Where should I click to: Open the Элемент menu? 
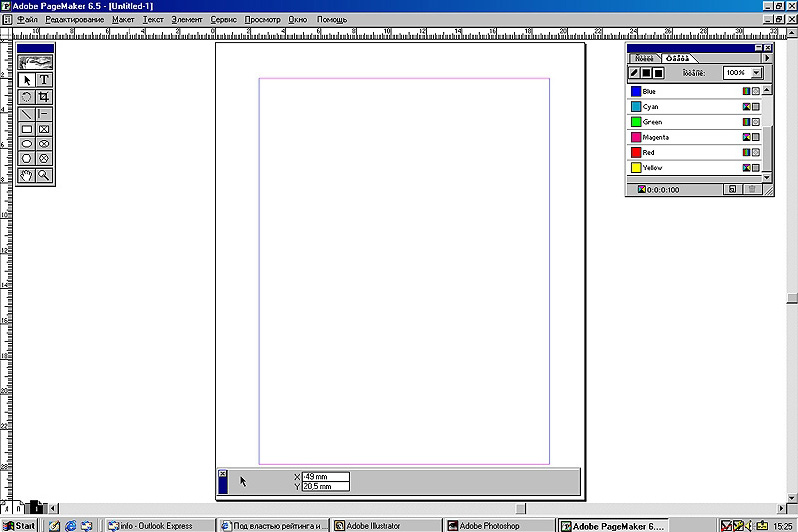[x=186, y=19]
